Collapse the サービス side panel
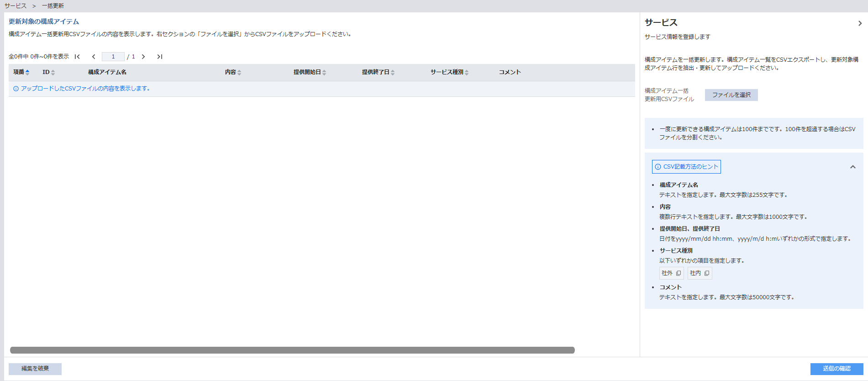This screenshot has height=381, width=868. 860,23
